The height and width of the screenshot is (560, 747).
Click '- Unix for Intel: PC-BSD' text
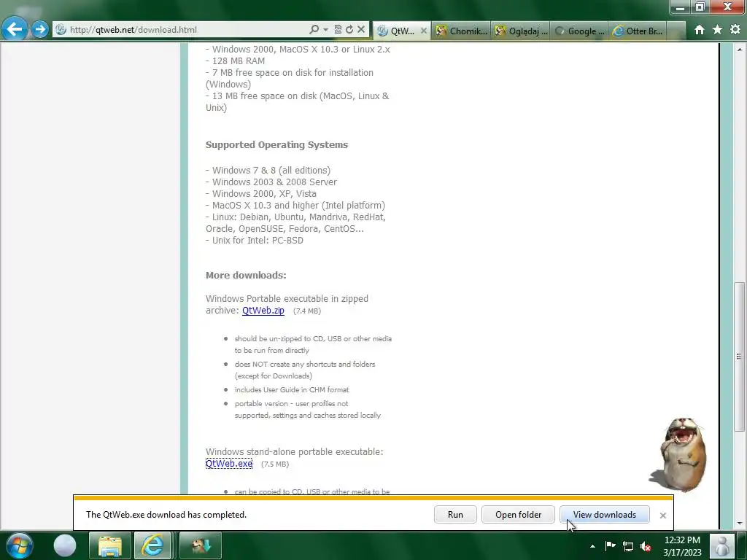[255, 241]
